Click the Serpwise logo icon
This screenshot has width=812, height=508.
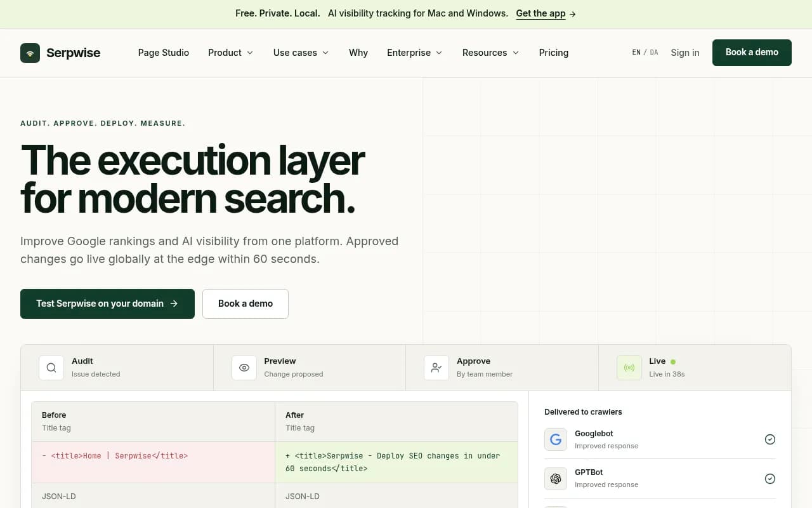(x=30, y=53)
